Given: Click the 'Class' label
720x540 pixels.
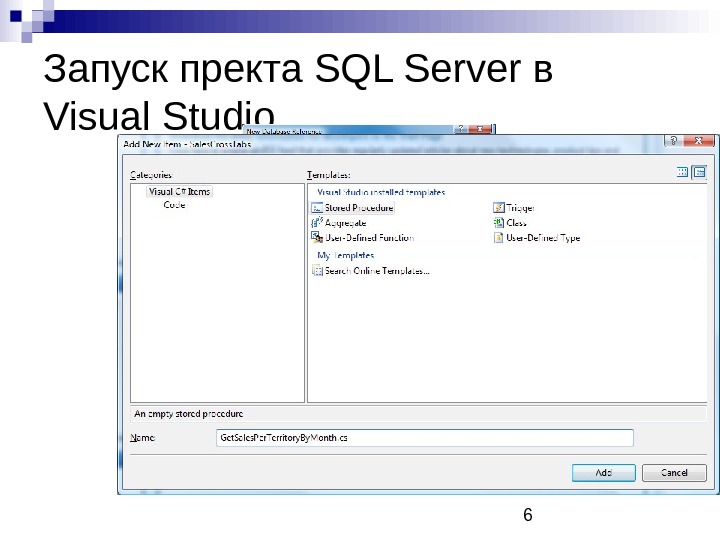Looking at the screenshot, I should click(x=516, y=223).
